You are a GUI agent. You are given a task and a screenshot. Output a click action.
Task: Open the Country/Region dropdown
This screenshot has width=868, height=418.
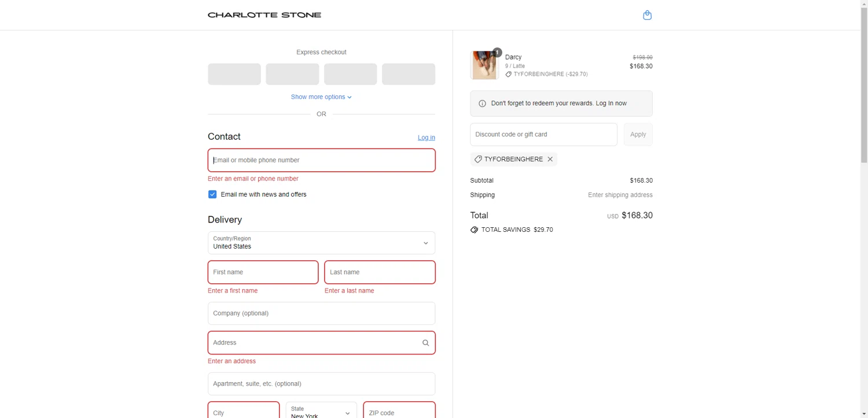321,243
